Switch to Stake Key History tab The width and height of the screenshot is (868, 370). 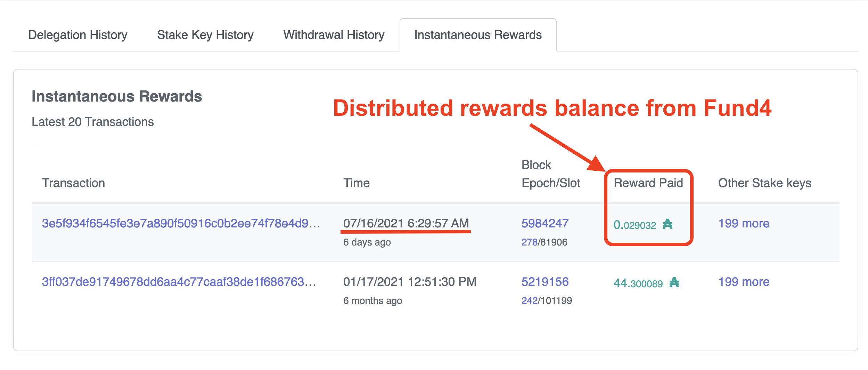coord(205,35)
